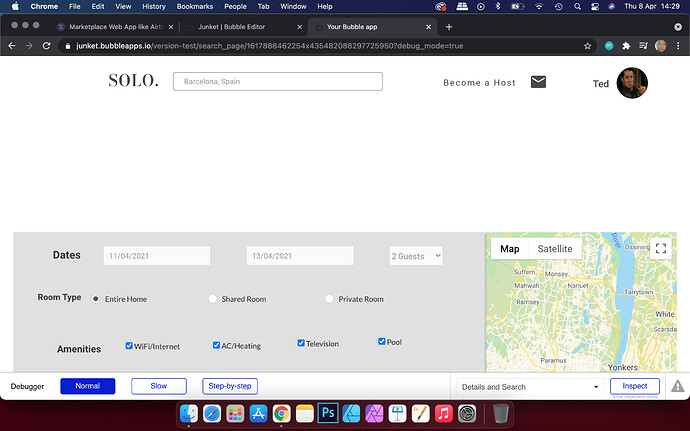
Task: Open the messages envelope icon
Action: [538, 82]
